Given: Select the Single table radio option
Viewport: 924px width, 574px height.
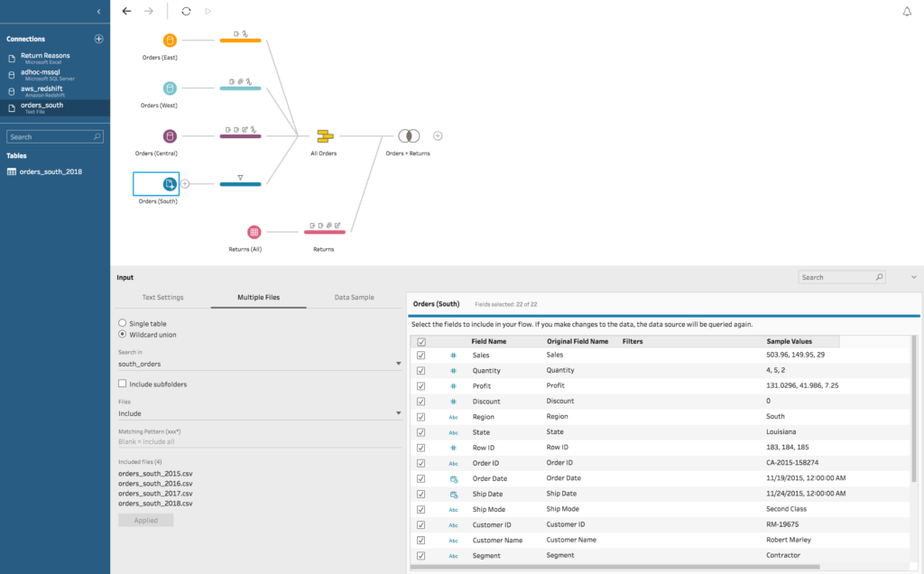Looking at the screenshot, I should 123,323.
